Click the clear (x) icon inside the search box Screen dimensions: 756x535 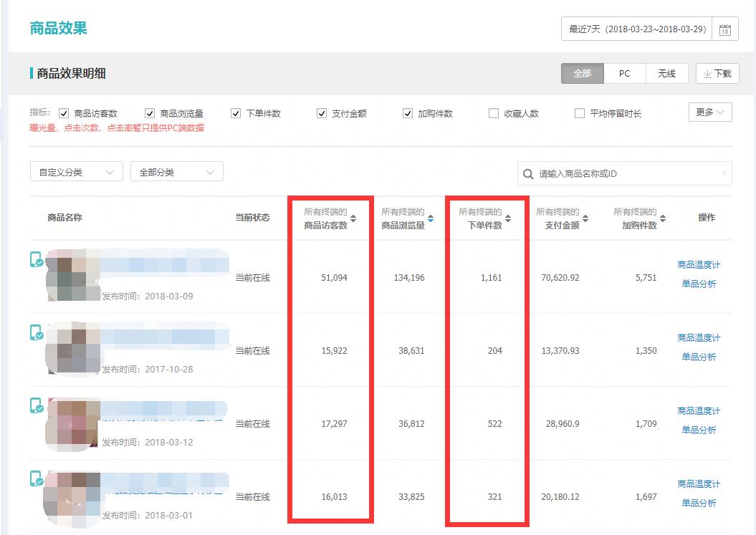click(723, 174)
